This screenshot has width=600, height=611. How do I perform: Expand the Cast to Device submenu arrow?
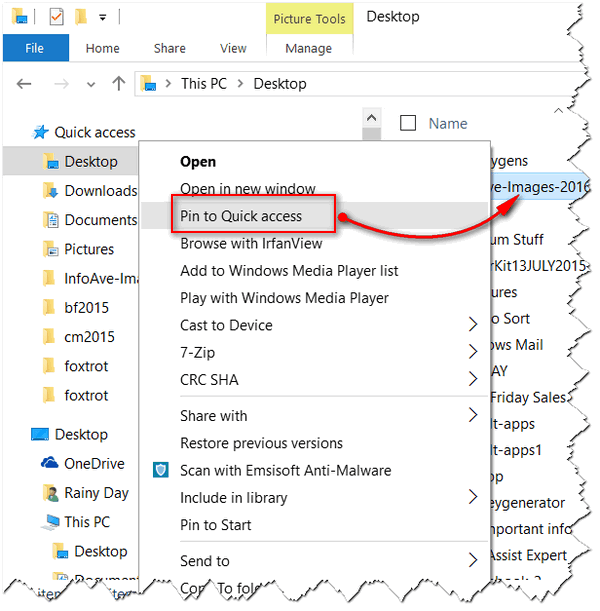tap(473, 325)
